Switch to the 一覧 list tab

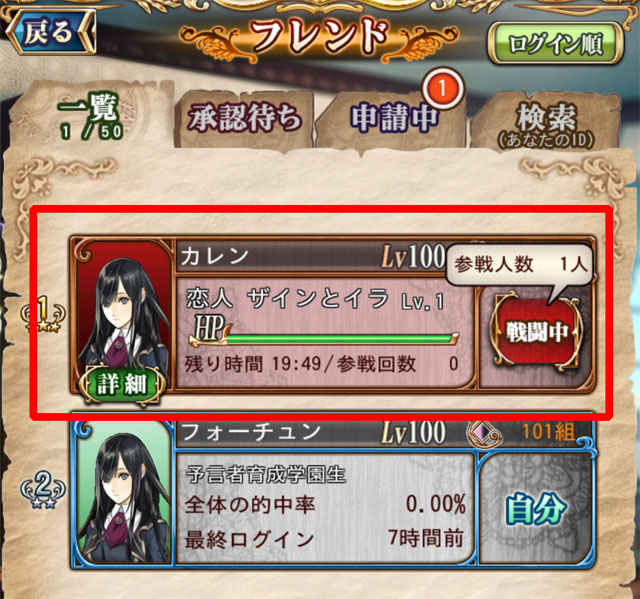[92, 115]
